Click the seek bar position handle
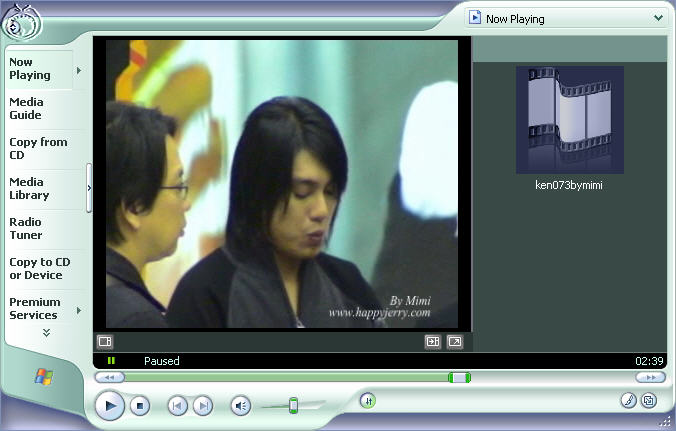The image size is (676, 431). pyautogui.click(x=459, y=378)
